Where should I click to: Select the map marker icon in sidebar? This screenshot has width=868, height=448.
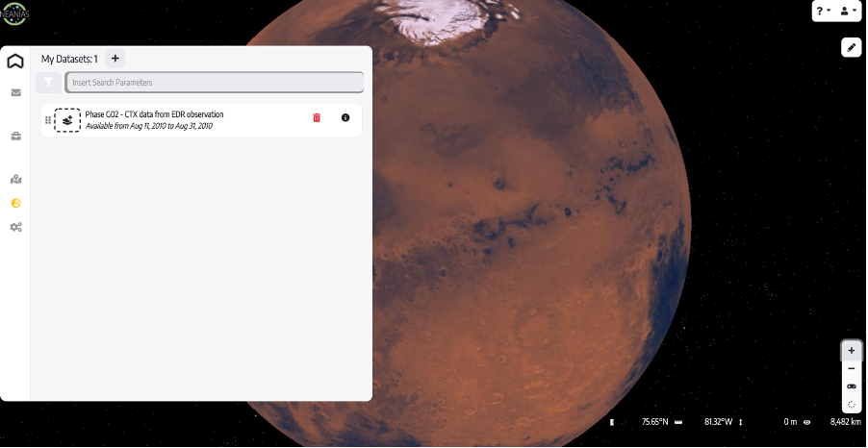point(15,179)
